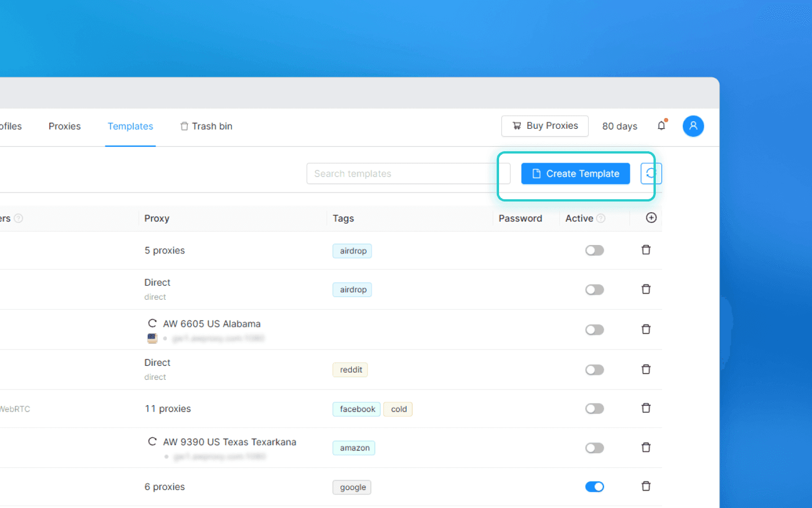
Task: Click AW 9390 US Texas Texarkana proxy name
Action: click(x=230, y=442)
